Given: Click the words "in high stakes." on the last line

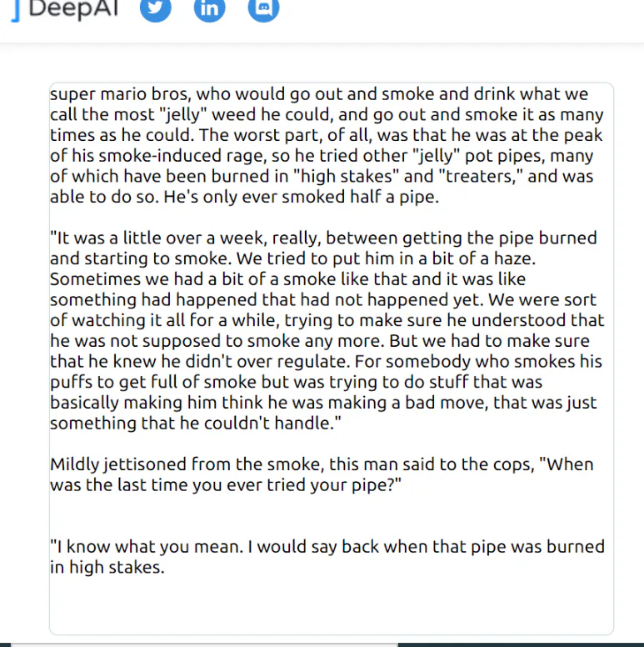Looking at the screenshot, I should click(x=107, y=568).
